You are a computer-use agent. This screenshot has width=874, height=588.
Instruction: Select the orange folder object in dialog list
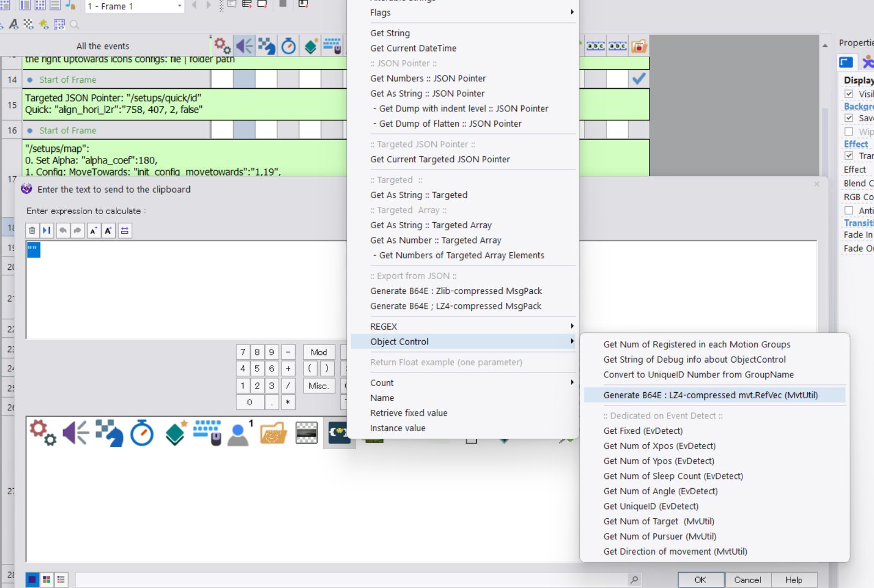coord(273,433)
